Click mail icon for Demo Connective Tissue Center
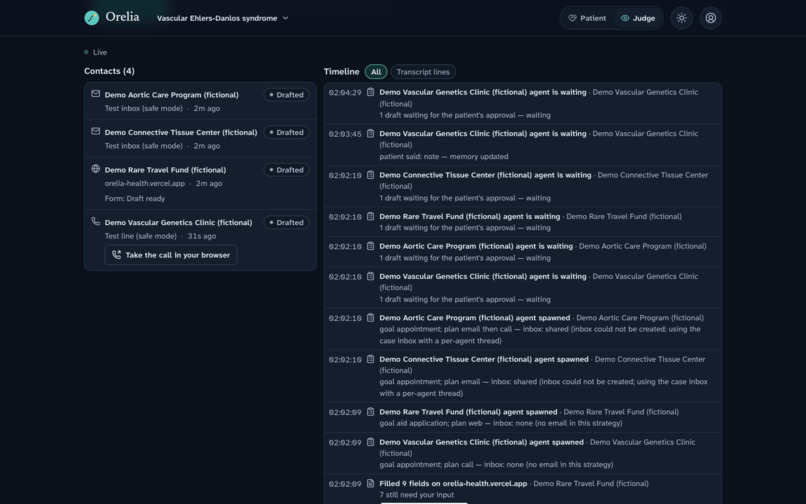 point(96,132)
